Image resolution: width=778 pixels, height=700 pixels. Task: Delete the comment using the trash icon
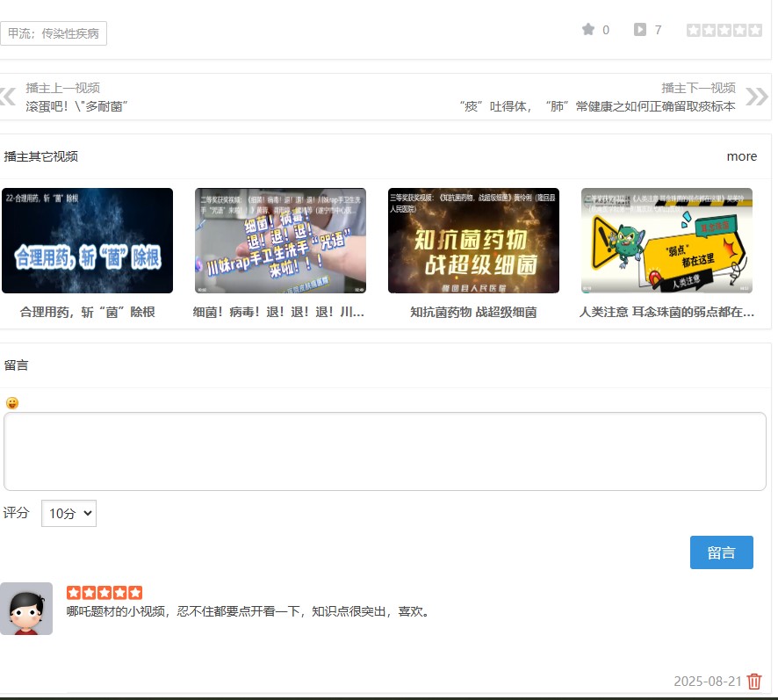753,681
